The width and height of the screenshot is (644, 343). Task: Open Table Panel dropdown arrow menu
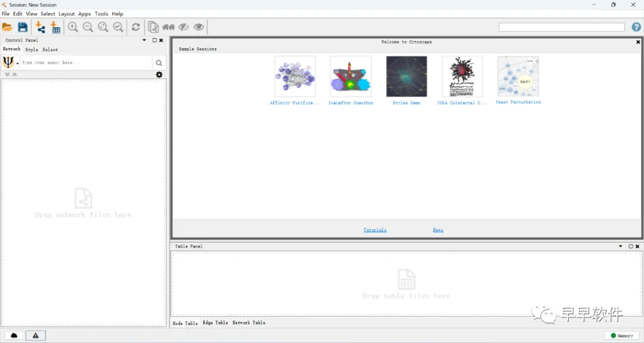621,246
